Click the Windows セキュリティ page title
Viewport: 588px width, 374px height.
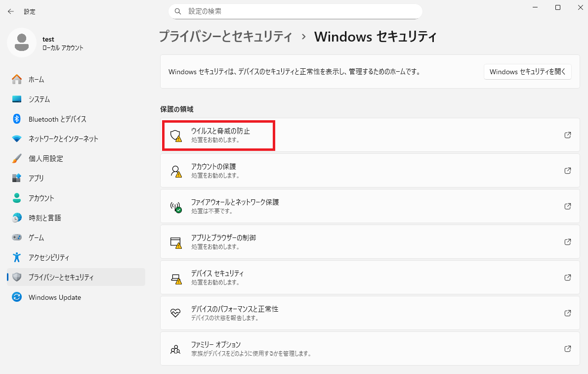click(376, 37)
